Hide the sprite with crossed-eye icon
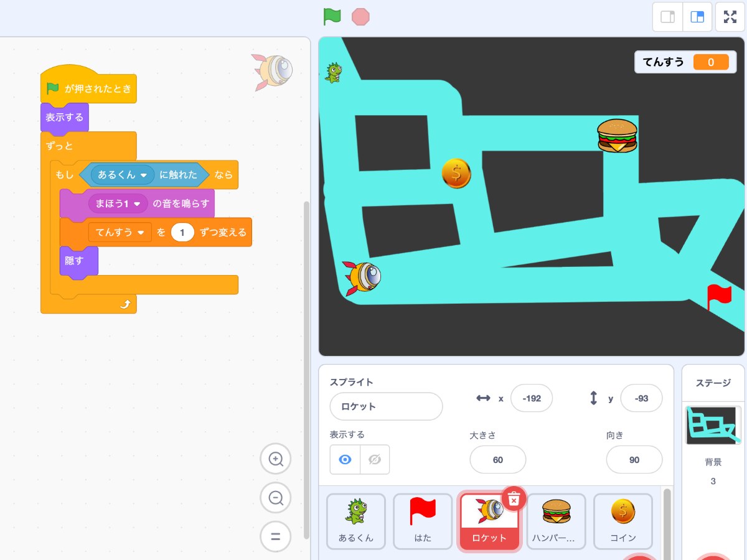Image resolution: width=747 pixels, height=560 pixels. 375,459
